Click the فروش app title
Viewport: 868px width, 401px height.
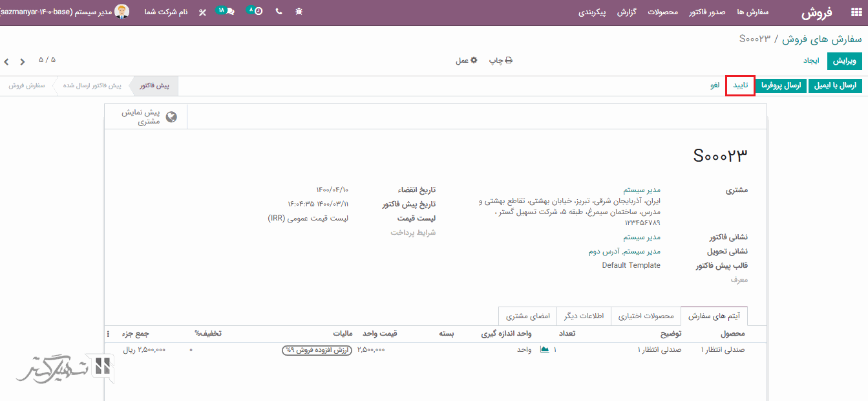(817, 12)
